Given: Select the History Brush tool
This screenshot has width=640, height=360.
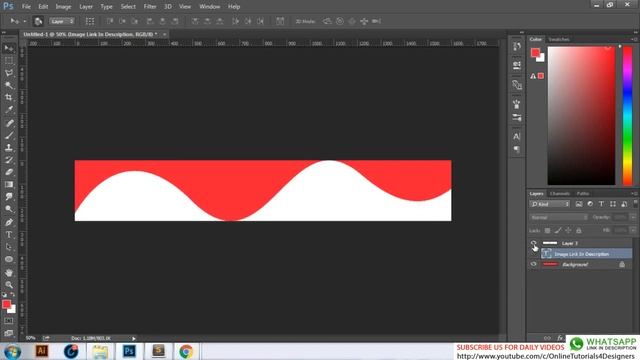Looking at the screenshot, I should click(x=9, y=160).
